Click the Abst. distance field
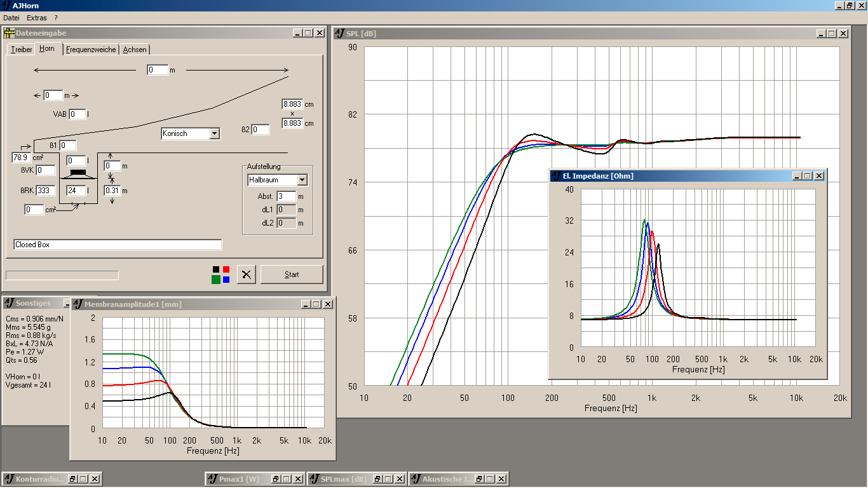The width and height of the screenshot is (868, 488). 286,196
